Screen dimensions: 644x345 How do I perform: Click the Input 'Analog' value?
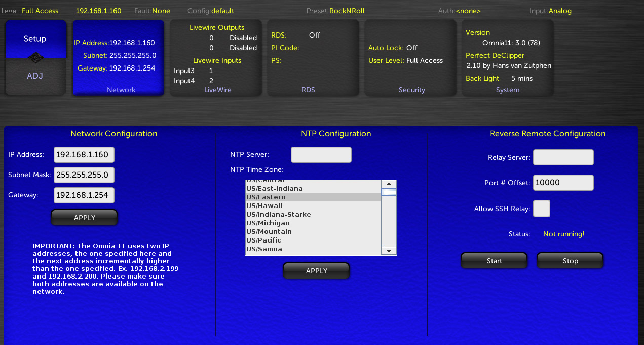(x=560, y=11)
